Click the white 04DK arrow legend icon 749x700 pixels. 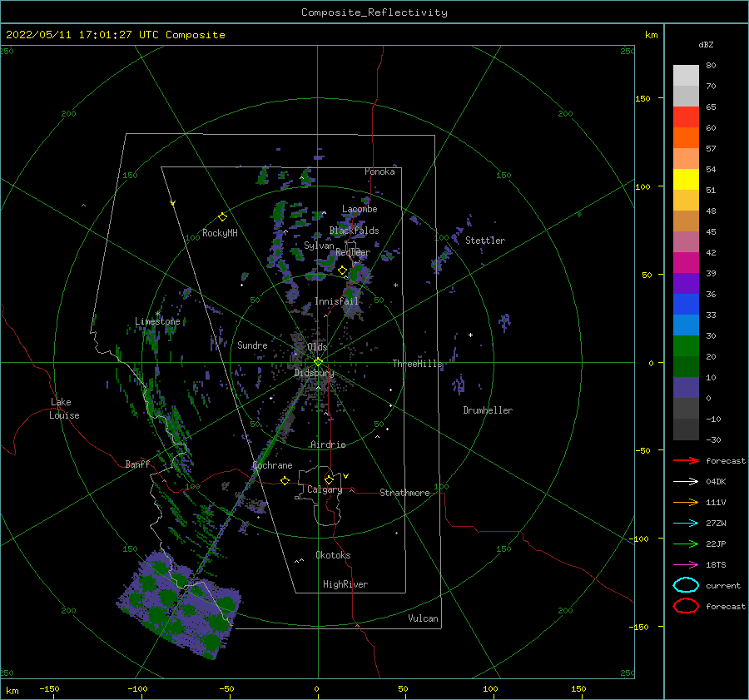(x=686, y=481)
